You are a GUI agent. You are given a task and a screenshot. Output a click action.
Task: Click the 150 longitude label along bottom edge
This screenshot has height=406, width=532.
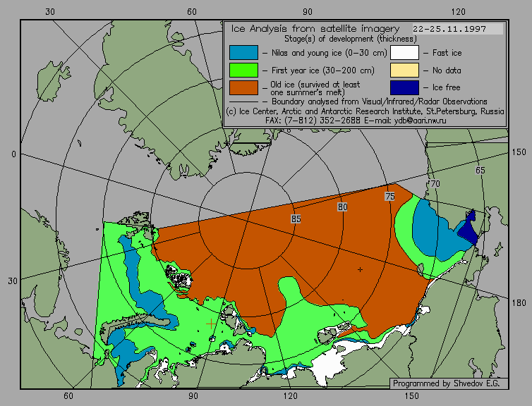(x=412, y=396)
